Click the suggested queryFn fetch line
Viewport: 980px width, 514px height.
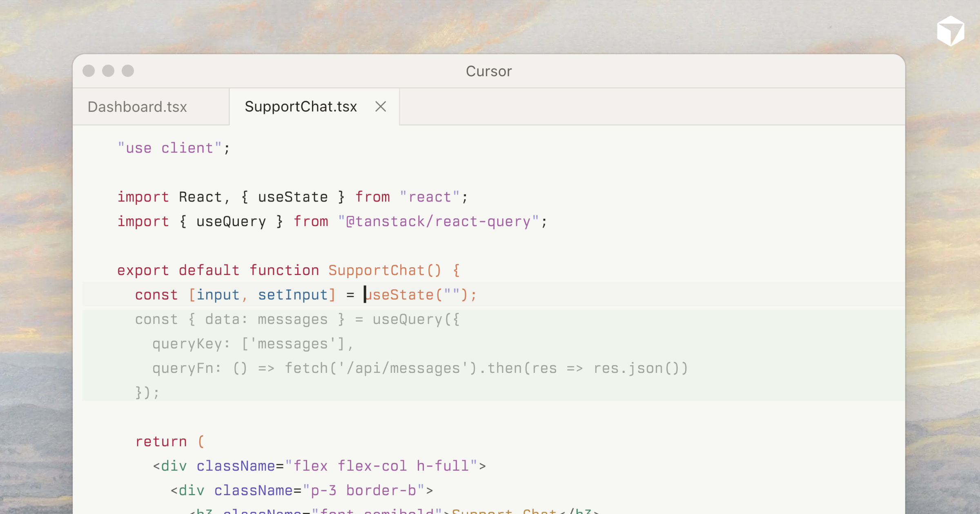[x=420, y=368]
